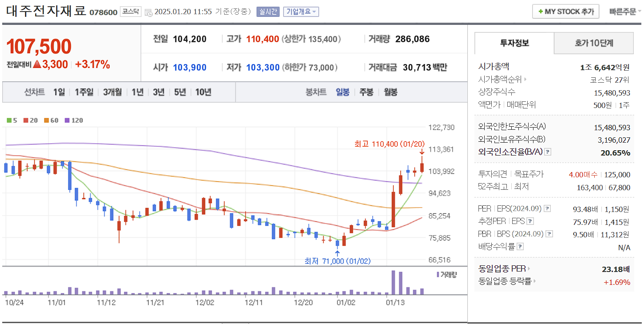Click the help icon next to BPS(2024.09)
The width and height of the screenshot is (644, 324).
click(549, 234)
